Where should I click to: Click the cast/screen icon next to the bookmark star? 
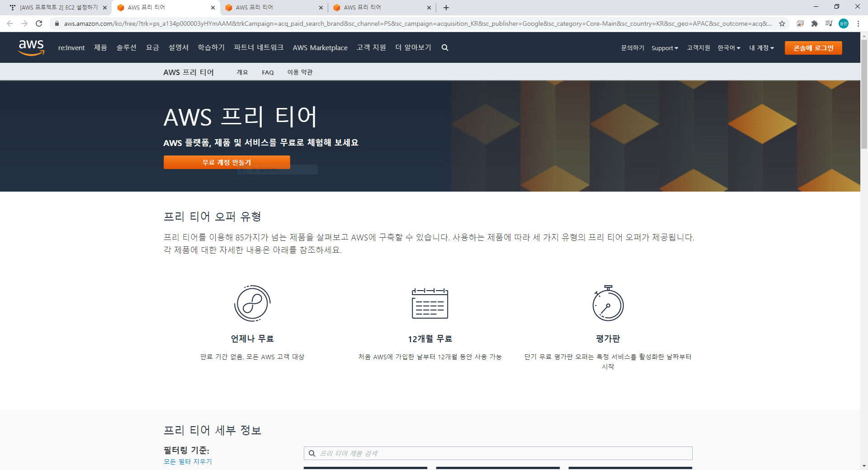(x=800, y=23)
